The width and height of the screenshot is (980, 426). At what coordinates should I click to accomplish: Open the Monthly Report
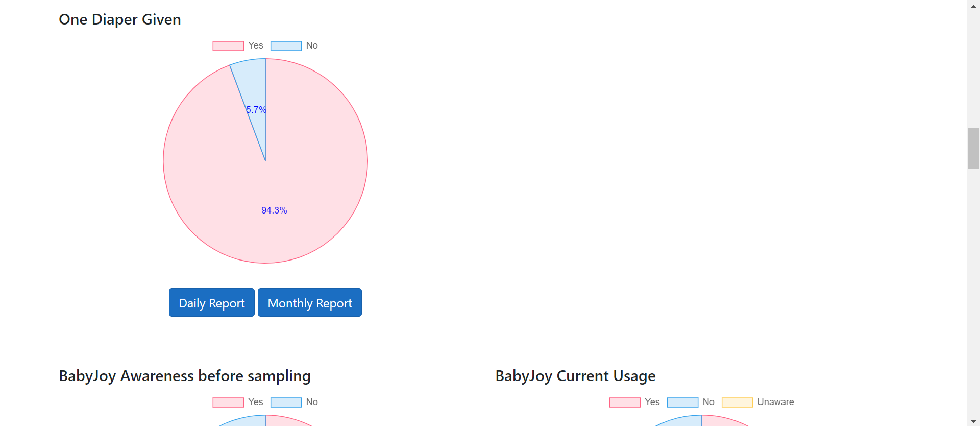pos(309,302)
